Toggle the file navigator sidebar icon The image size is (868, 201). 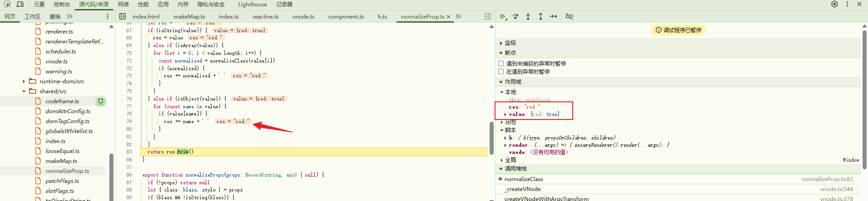123,16
